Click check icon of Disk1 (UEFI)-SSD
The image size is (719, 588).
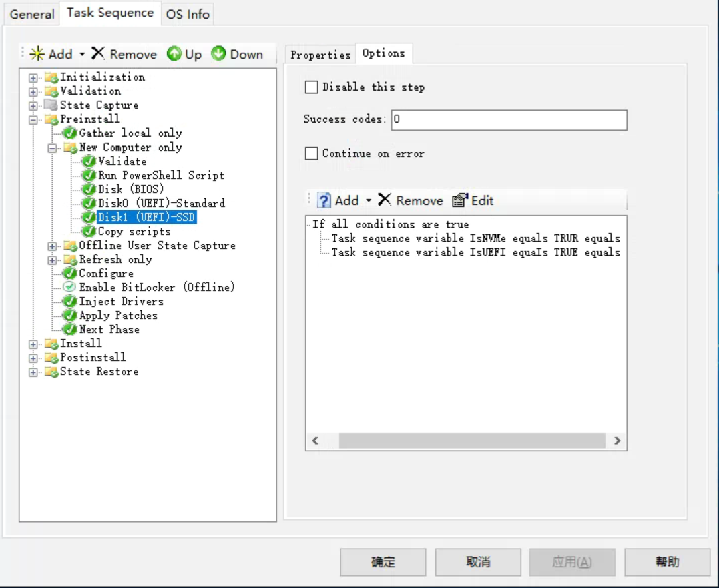pos(89,217)
